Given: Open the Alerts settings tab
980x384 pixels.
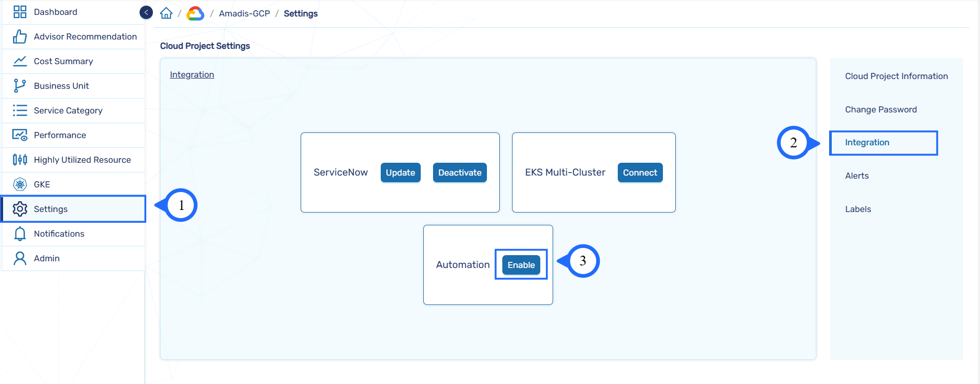Looking at the screenshot, I should (x=857, y=176).
